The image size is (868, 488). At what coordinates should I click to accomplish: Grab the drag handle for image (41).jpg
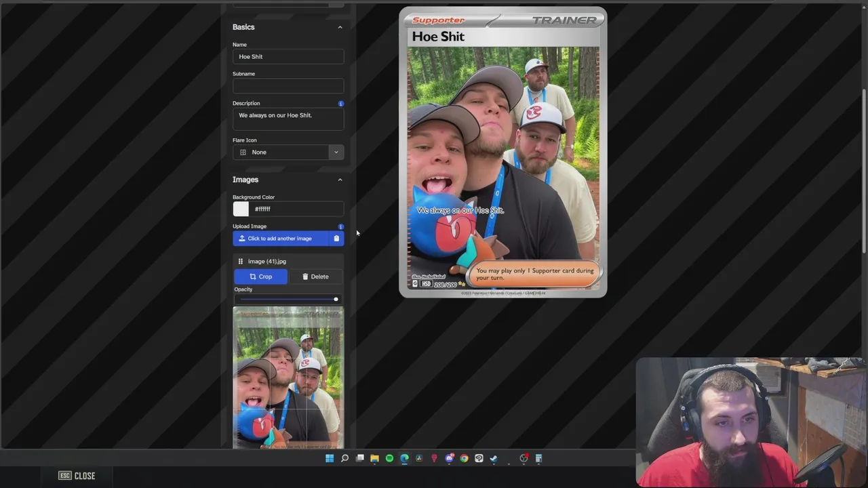point(240,262)
